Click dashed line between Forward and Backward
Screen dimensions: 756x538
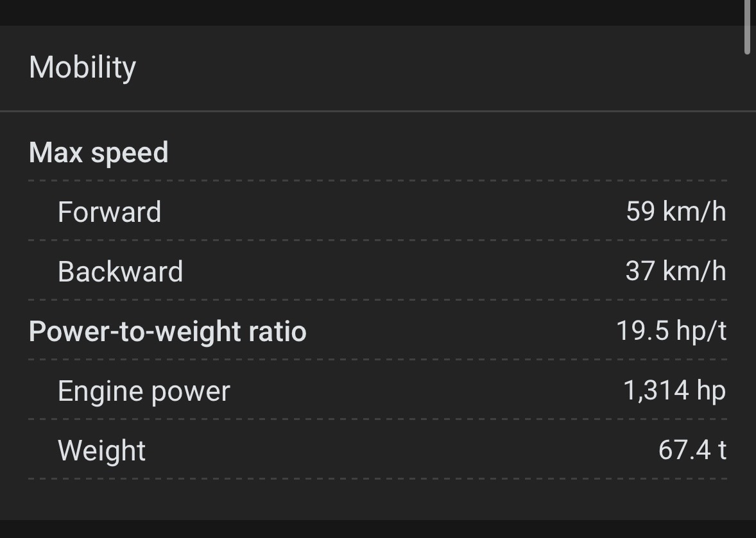[378, 240]
